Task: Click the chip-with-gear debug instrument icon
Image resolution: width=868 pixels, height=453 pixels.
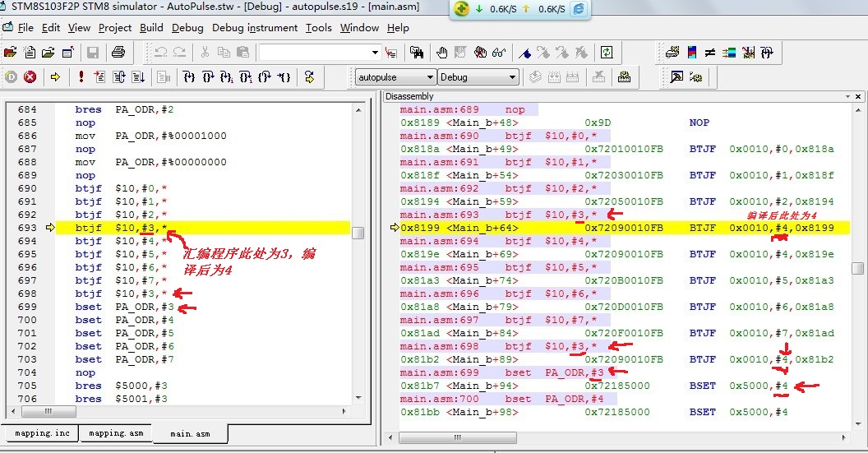Action: pyautogui.click(x=672, y=53)
